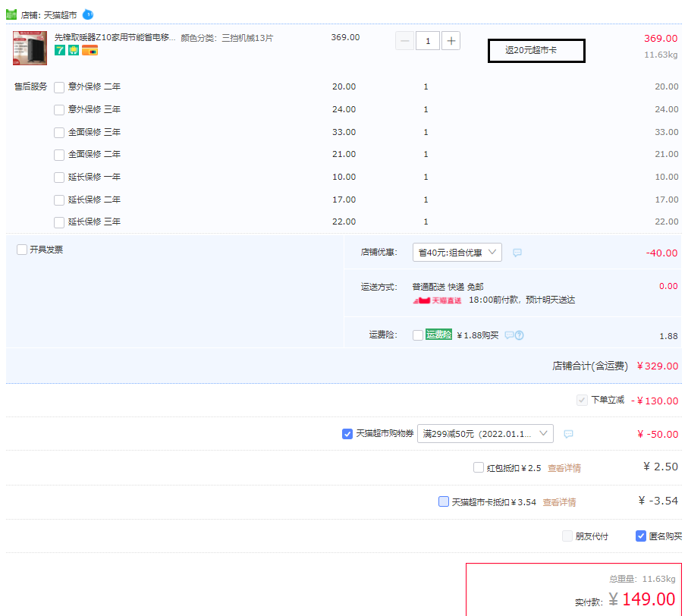
Task: Click the green 天猫超市 store logo icon
Action: 11,14
